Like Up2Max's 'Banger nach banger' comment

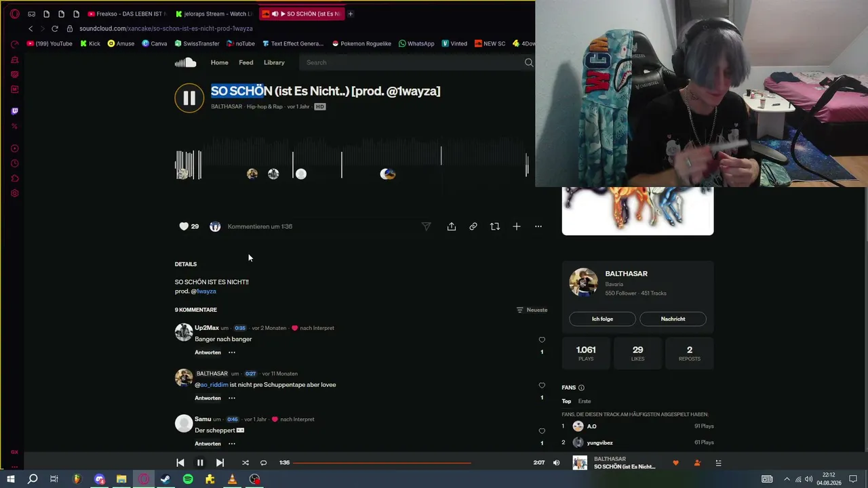point(542,340)
